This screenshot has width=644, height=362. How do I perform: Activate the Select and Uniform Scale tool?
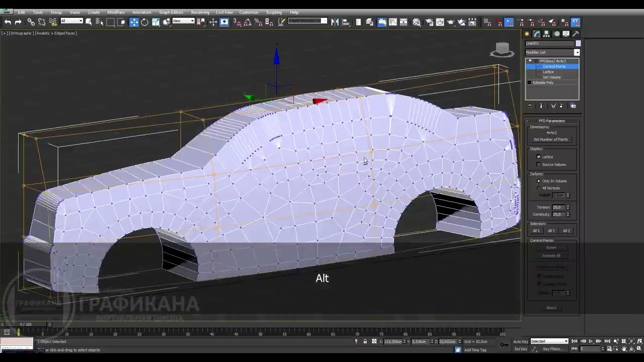(x=156, y=22)
